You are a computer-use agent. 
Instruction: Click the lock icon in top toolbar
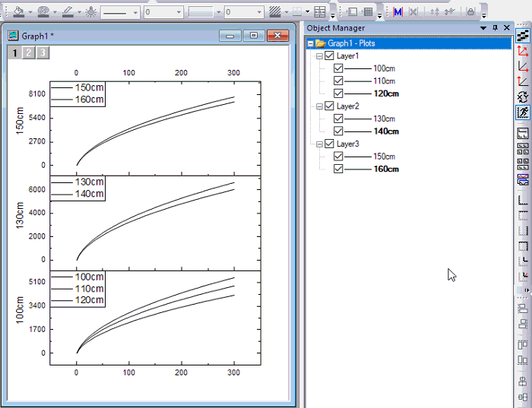coord(471,12)
